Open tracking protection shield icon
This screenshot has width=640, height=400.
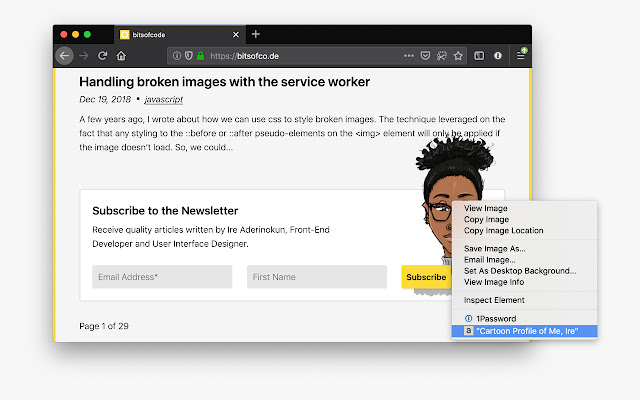[x=189, y=56]
